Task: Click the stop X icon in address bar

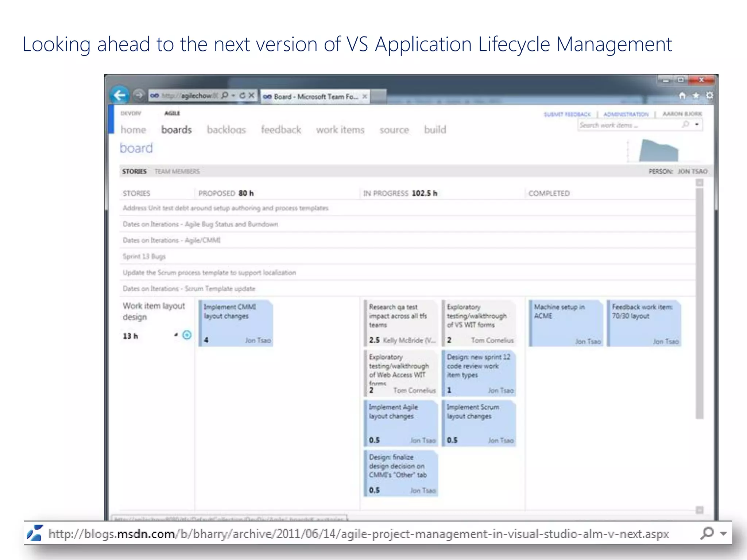Action: (251, 96)
